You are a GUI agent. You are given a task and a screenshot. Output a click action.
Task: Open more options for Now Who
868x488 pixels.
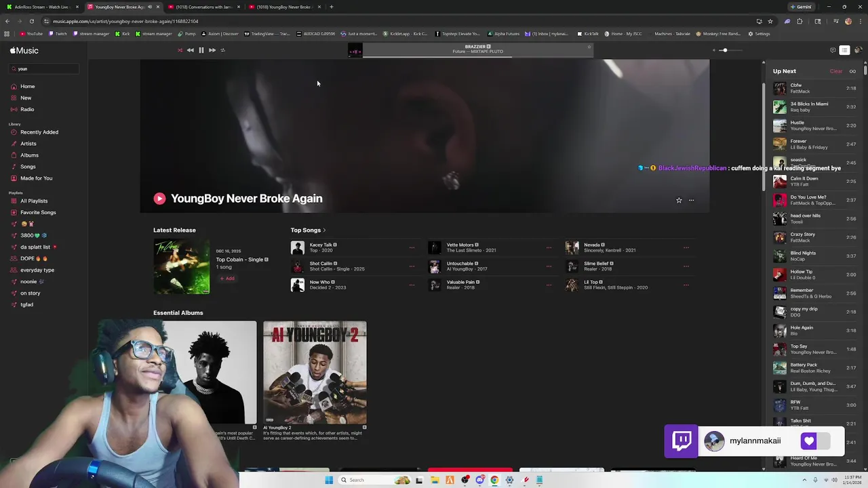click(412, 285)
